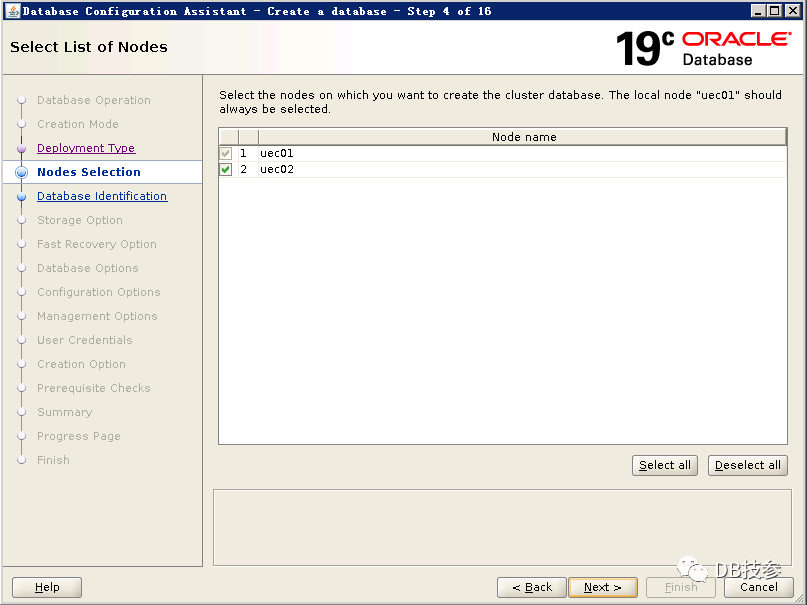Viewport: 807px width, 605px height.
Task: Click the Nodes Selection step bullet icon
Action: (21, 172)
